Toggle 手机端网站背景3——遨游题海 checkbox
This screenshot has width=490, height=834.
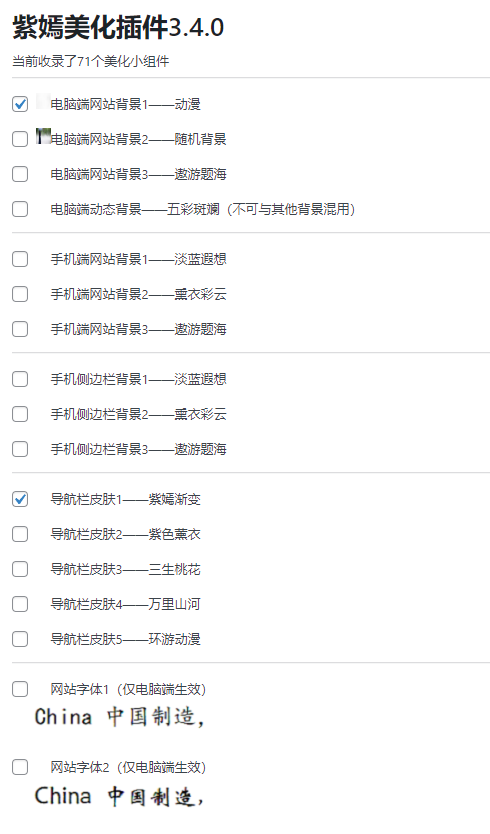(x=20, y=329)
